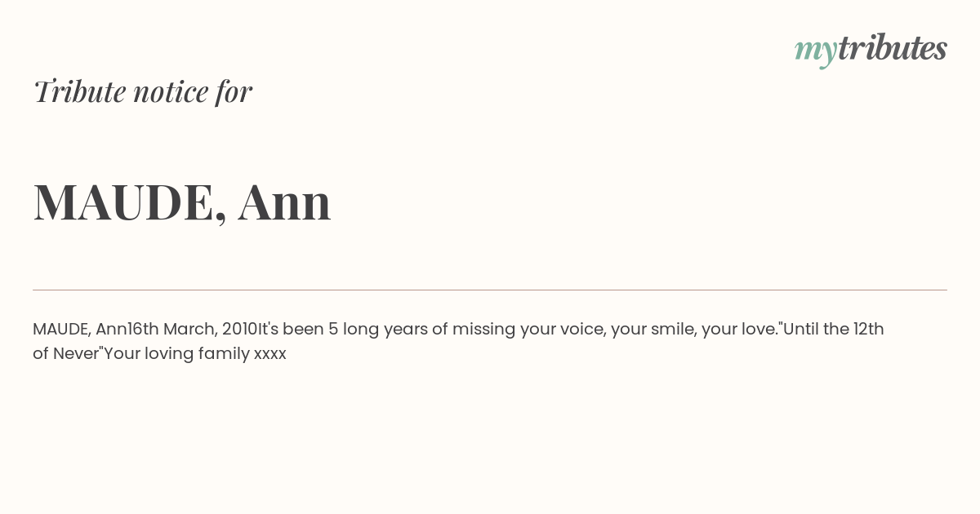Click the large "Ann" first name in the title

[284, 202]
